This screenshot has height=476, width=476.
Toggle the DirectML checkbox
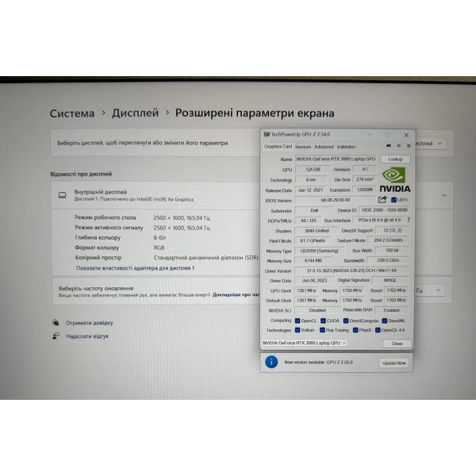(384, 321)
